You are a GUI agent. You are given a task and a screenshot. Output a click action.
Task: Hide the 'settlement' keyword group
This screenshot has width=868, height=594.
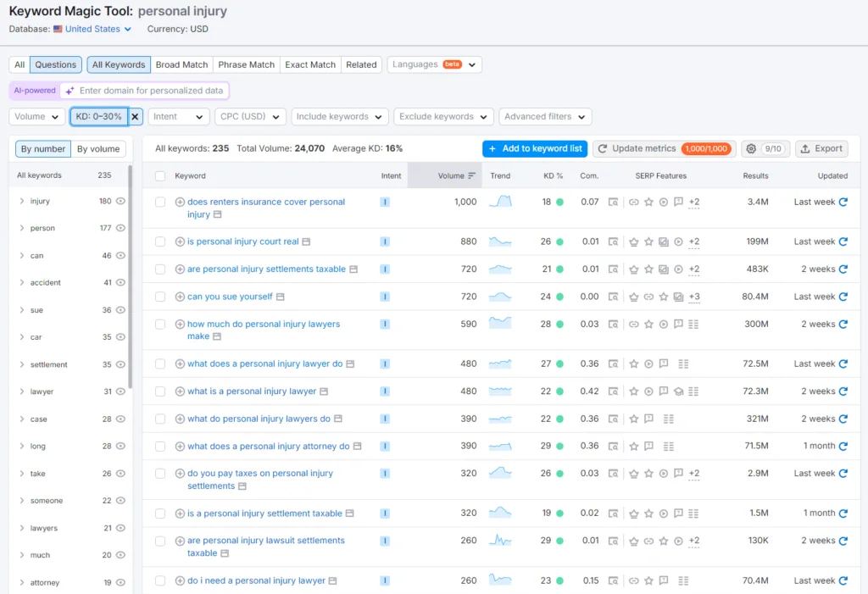tap(120, 364)
